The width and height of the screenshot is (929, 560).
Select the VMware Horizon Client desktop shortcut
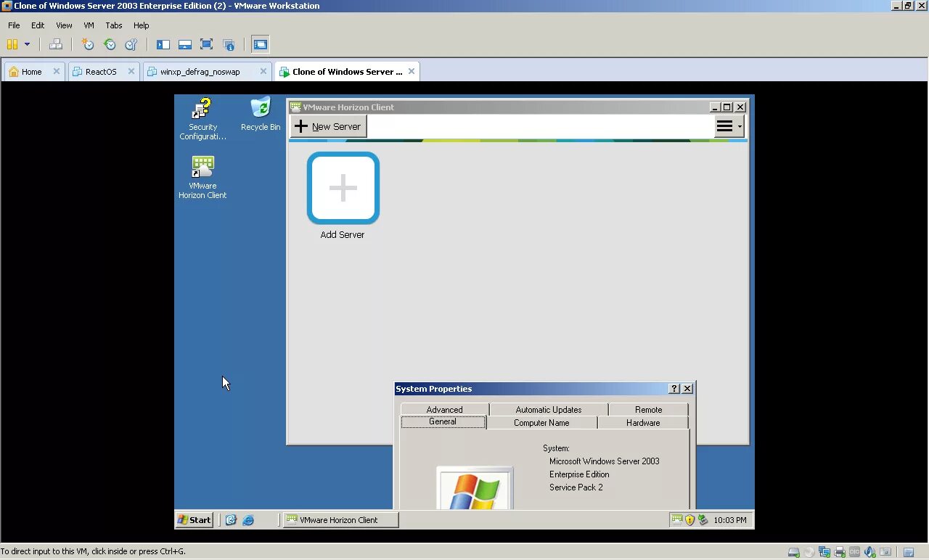(x=202, y=178)
